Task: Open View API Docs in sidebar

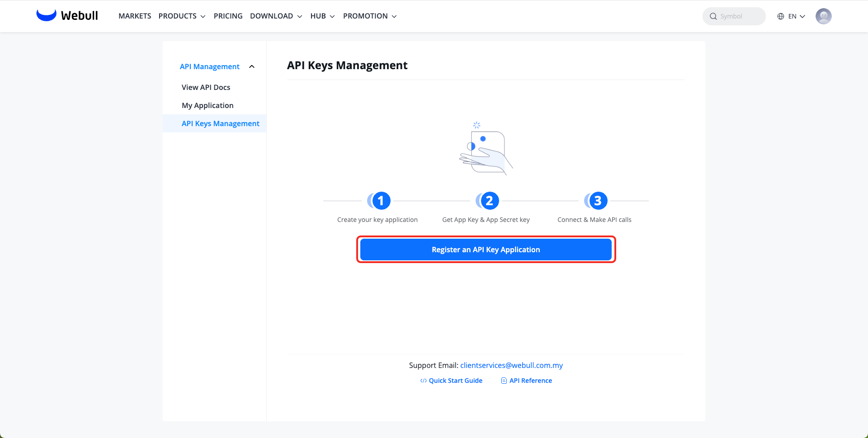Action: (206, 87)
